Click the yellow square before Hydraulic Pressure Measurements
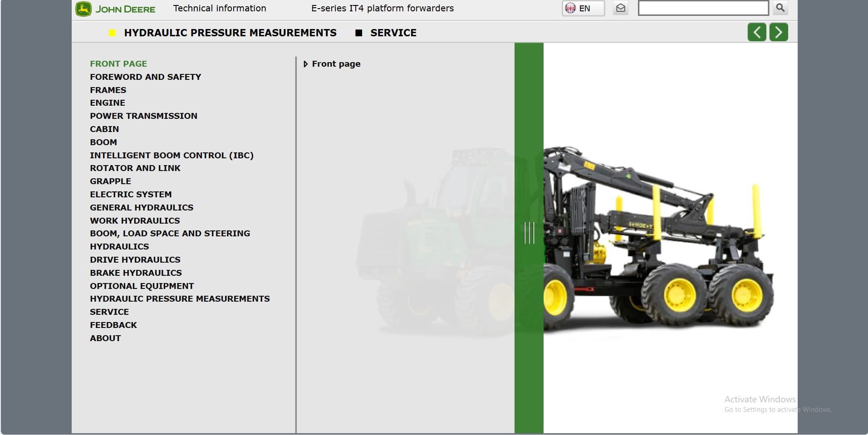 tap(112, 33)
